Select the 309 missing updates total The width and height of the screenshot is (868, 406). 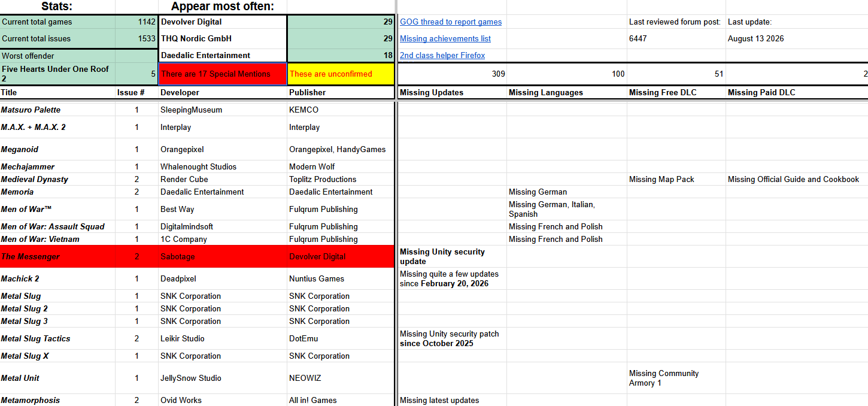coord(452,74)
